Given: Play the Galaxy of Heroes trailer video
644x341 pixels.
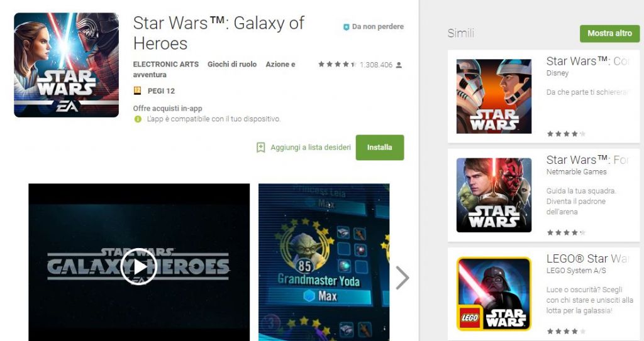Looking at the screenshot, I should coord(139,267).
